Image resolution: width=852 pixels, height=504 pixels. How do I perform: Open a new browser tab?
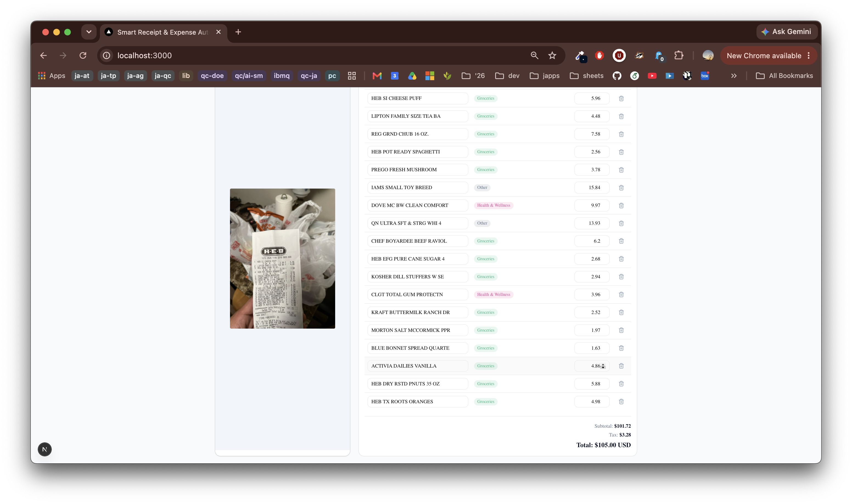point(238,32)
